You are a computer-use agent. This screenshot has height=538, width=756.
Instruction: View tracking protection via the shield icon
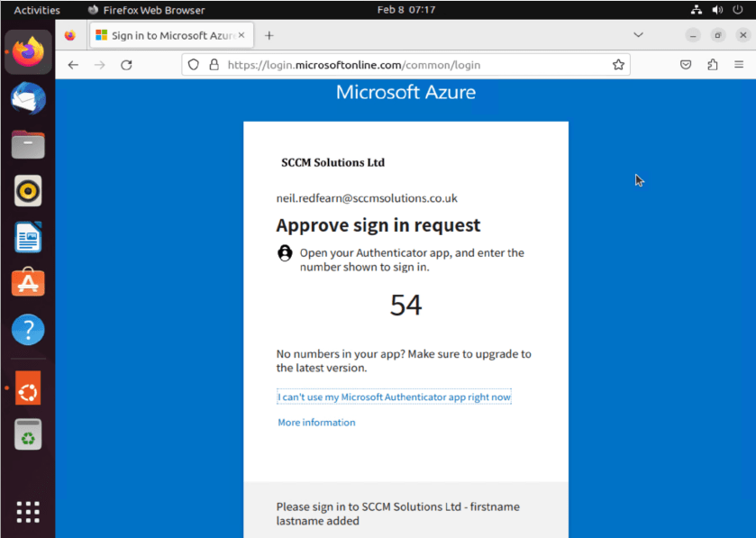(x=190, y=64)
